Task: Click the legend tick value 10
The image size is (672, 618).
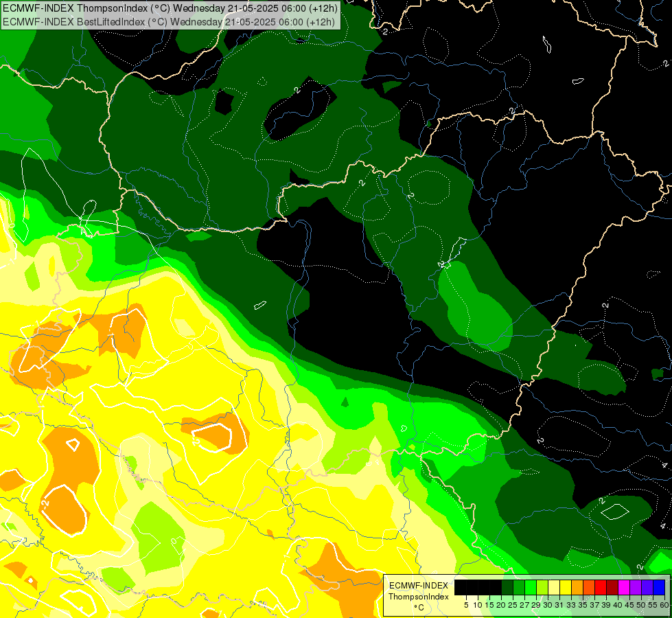Action: tap(478, 605)
